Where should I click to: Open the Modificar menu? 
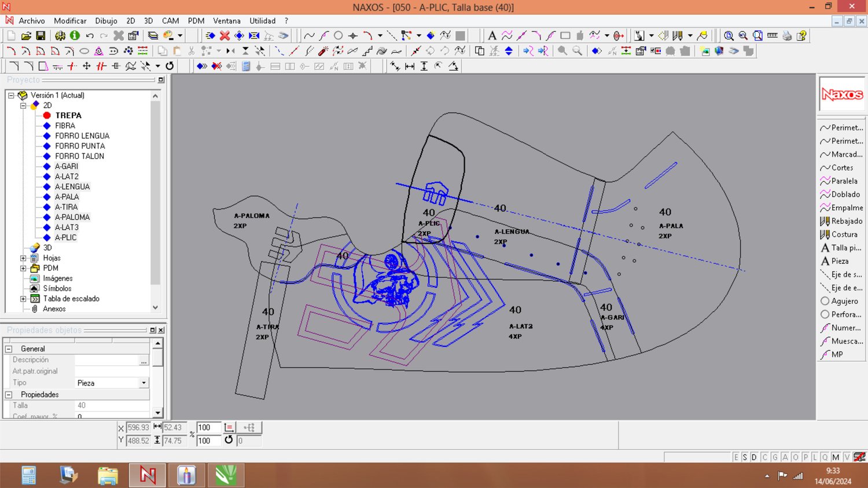(70, 21)
